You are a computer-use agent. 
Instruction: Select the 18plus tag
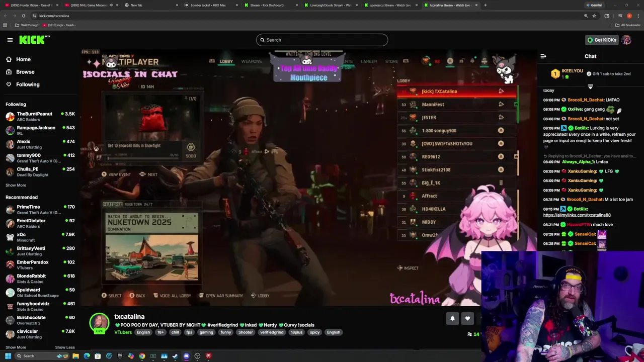tap(297, 332)
